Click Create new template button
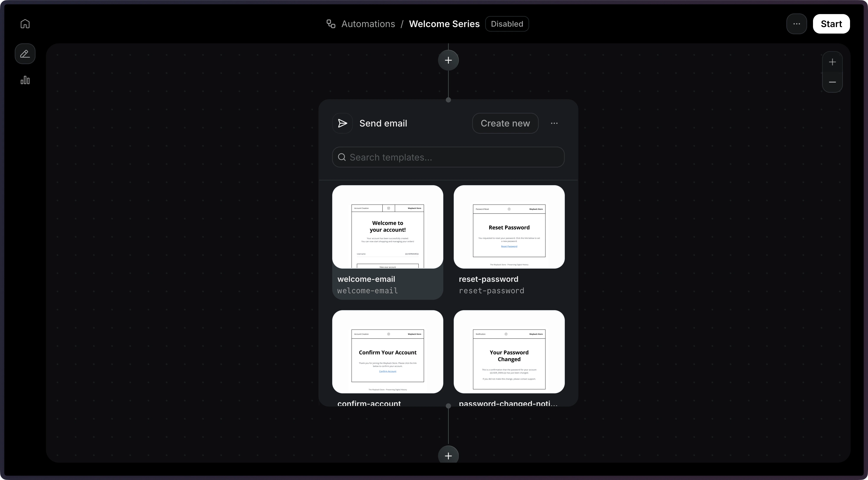The height and width of the screenshot is (480, 868). click(x=505, y=123)
